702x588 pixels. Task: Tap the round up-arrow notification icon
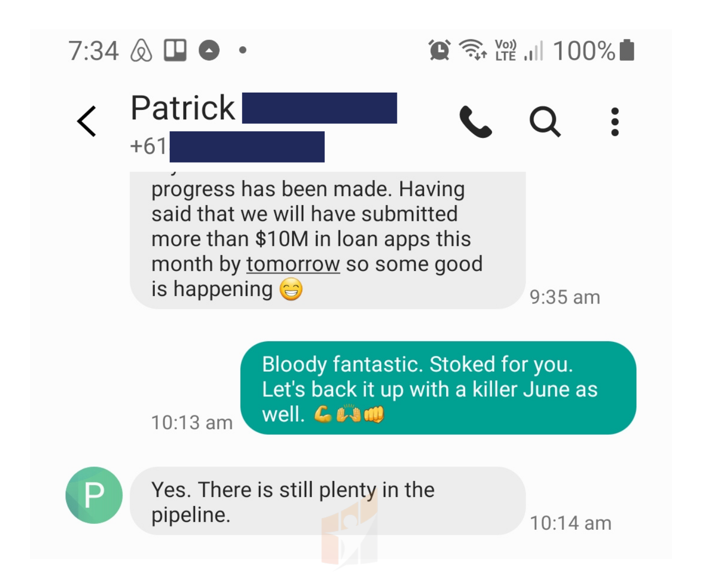(x=209, y=50)
